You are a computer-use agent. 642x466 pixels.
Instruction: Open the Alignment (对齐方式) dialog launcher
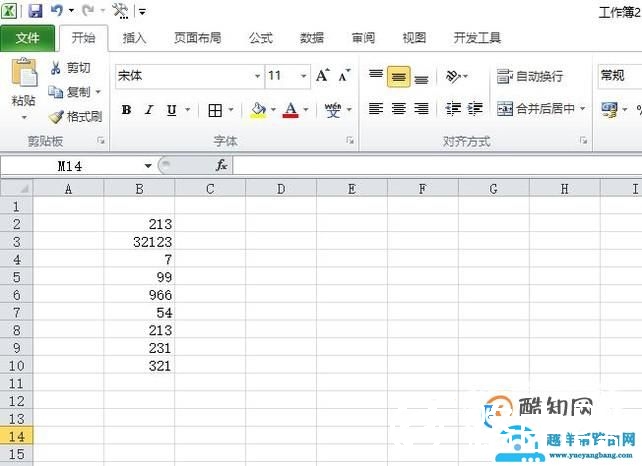[x=584, y=141]
